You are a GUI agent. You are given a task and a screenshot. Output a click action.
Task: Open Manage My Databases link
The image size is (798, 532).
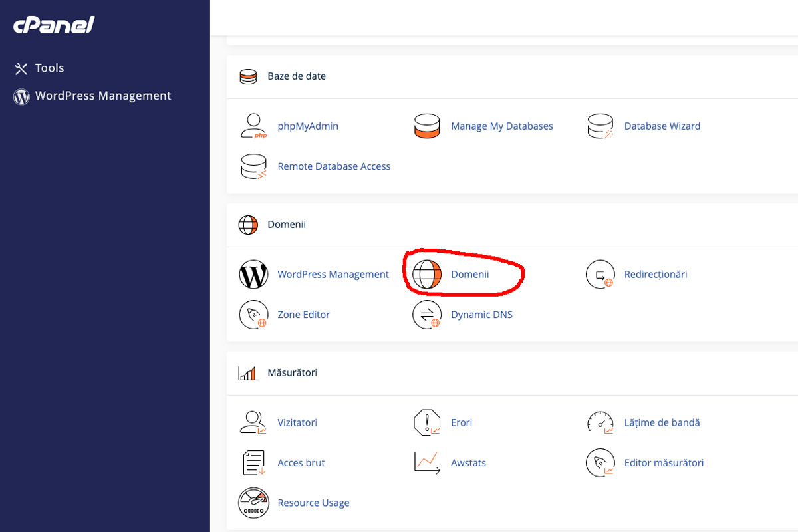[502, 126]
